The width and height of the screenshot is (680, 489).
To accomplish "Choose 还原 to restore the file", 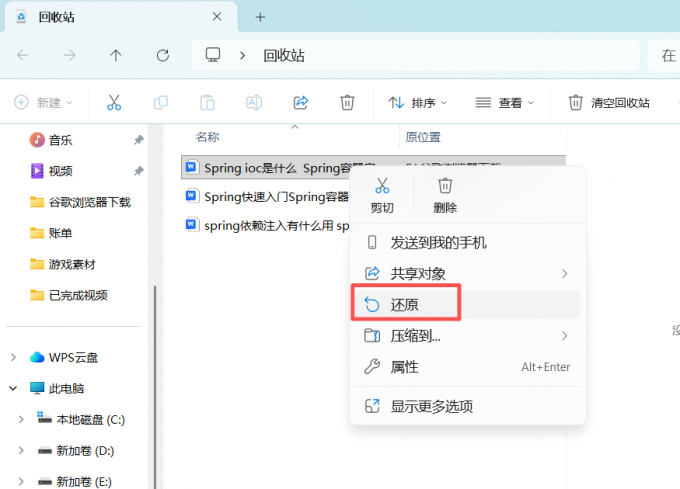I will click(x=468, y=305).
